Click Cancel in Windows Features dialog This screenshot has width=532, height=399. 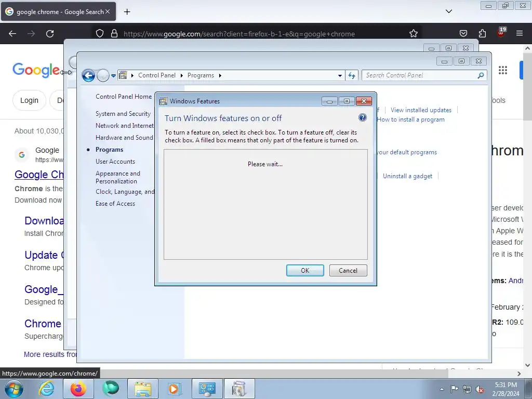348,270
